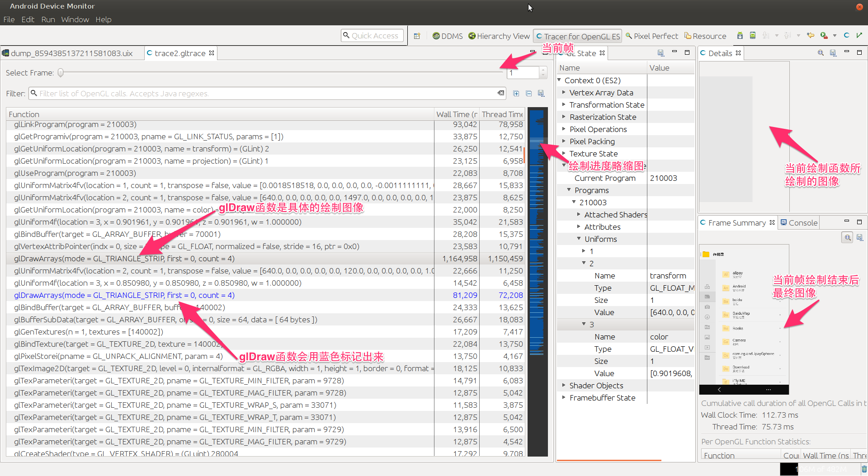868x476 pixels.
Task: Expand the Vertex Array Data node
Action: click(x=564, y=93)
